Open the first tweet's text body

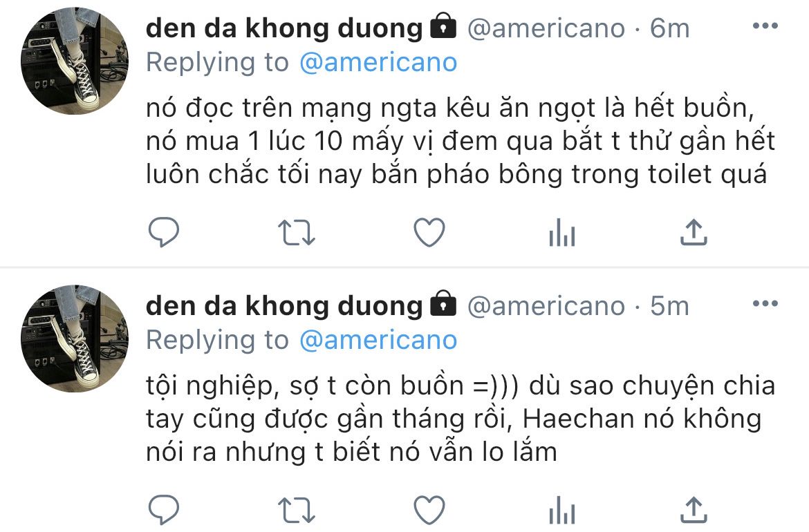[x=461, y=141]
